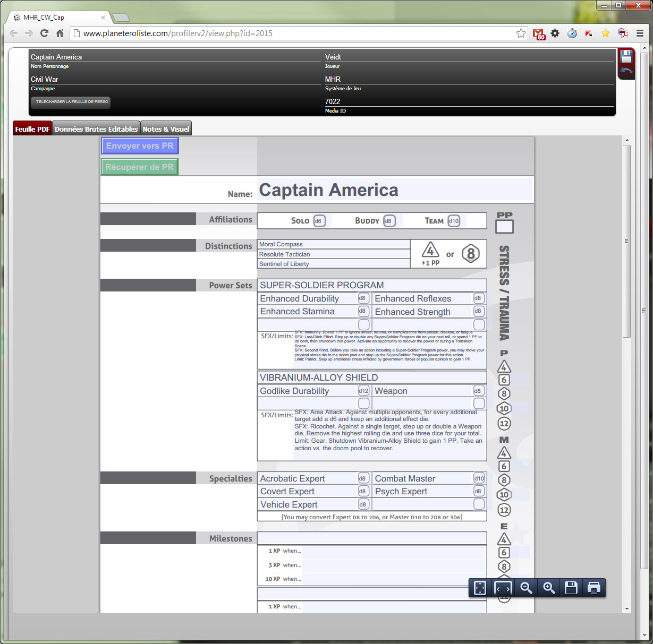Click the first 1 XP when milestone field

(x=394, y=551)
